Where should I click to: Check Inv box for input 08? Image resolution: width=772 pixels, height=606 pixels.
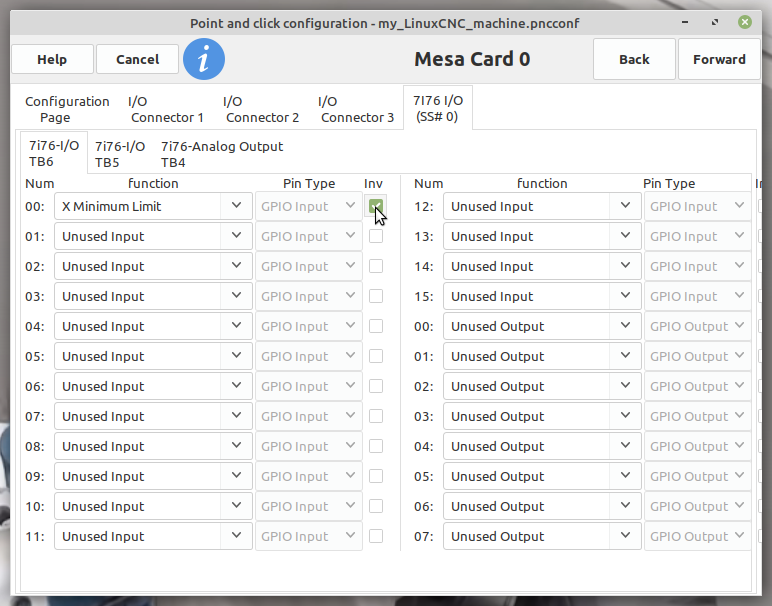376,447
